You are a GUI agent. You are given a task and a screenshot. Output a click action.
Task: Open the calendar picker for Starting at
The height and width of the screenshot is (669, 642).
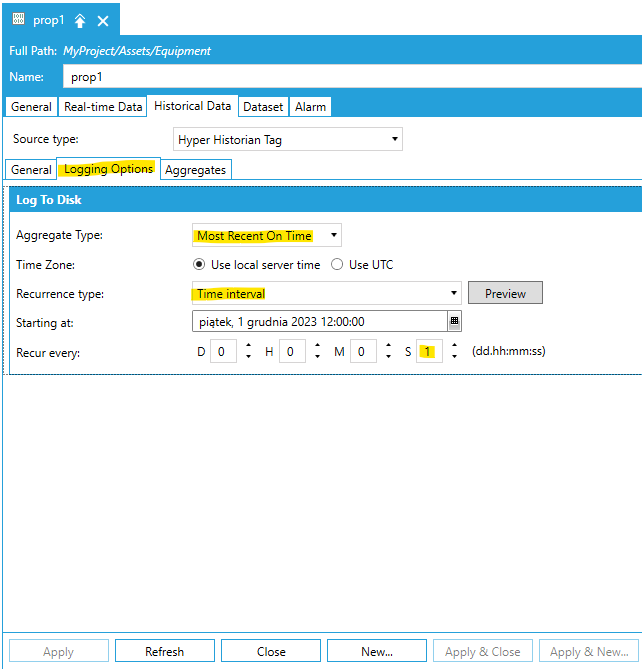pyautogui.click(x=454, y=322)
